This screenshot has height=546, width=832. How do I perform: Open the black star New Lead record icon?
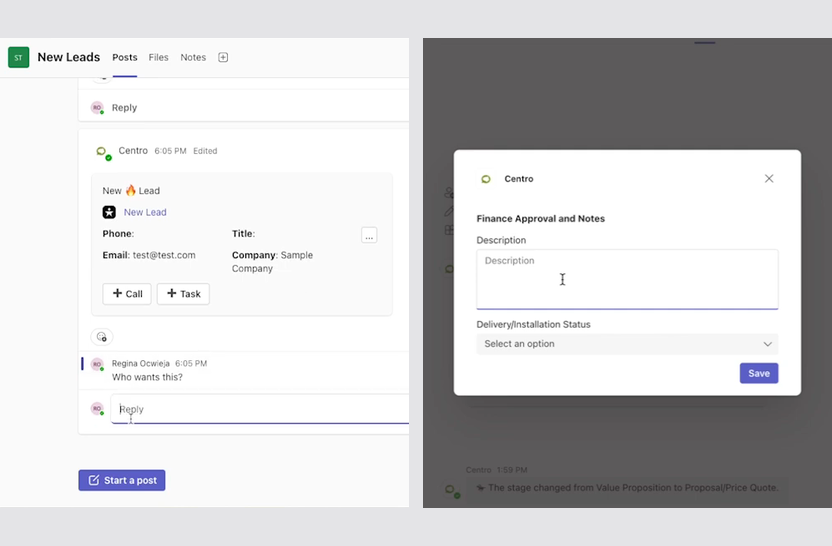(x=109, y=212)
